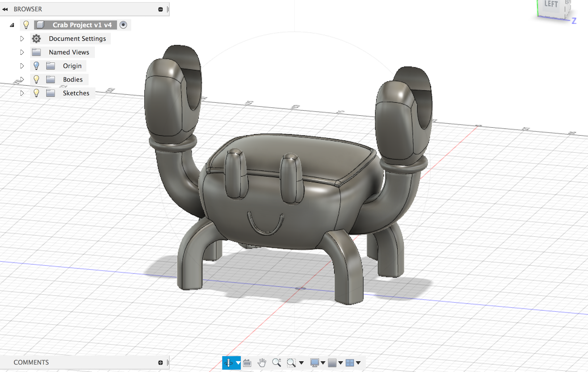Collapse the Browser panel with double-arrow

pos(5,9)
